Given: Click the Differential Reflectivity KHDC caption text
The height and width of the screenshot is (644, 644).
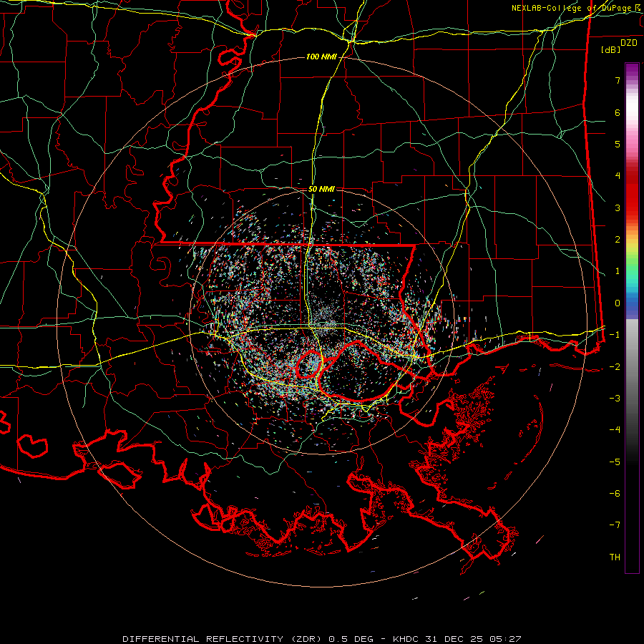Looking at the screenshot, I should 322,639.
